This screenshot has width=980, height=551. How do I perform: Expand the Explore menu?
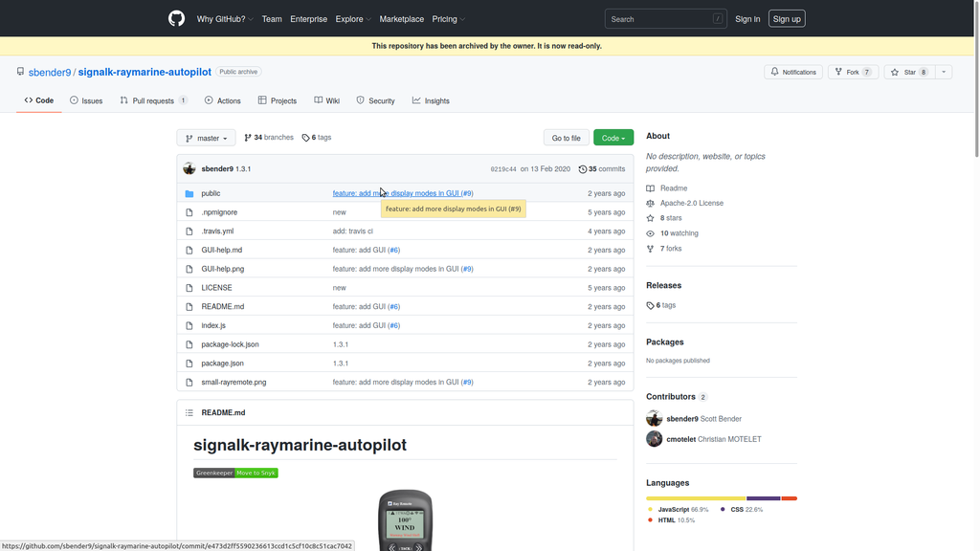click(353, 19)
